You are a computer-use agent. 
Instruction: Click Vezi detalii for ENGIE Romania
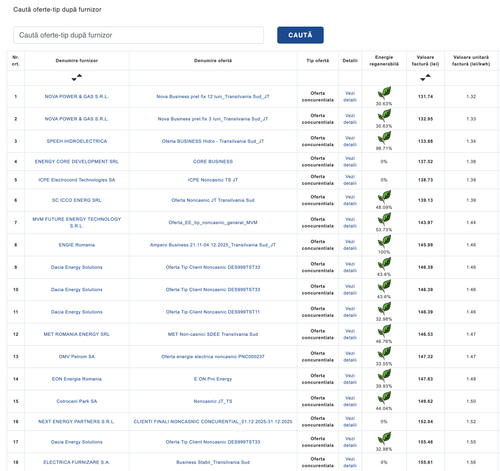(x=350, y=245)
